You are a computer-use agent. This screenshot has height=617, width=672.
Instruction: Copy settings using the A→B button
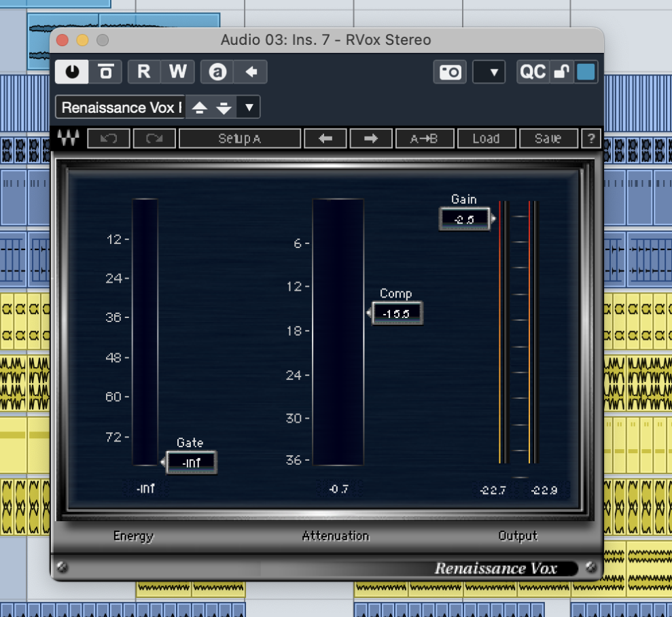tap(424, 139)
